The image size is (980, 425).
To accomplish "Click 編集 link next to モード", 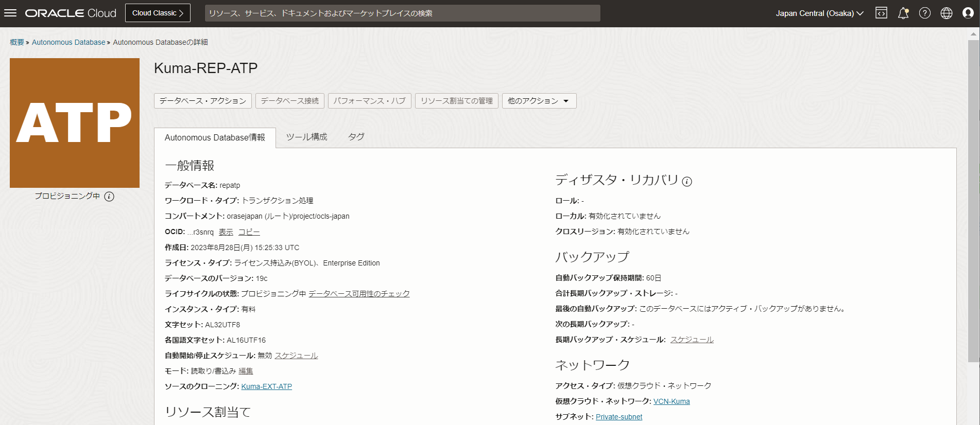I will [246, 371].
